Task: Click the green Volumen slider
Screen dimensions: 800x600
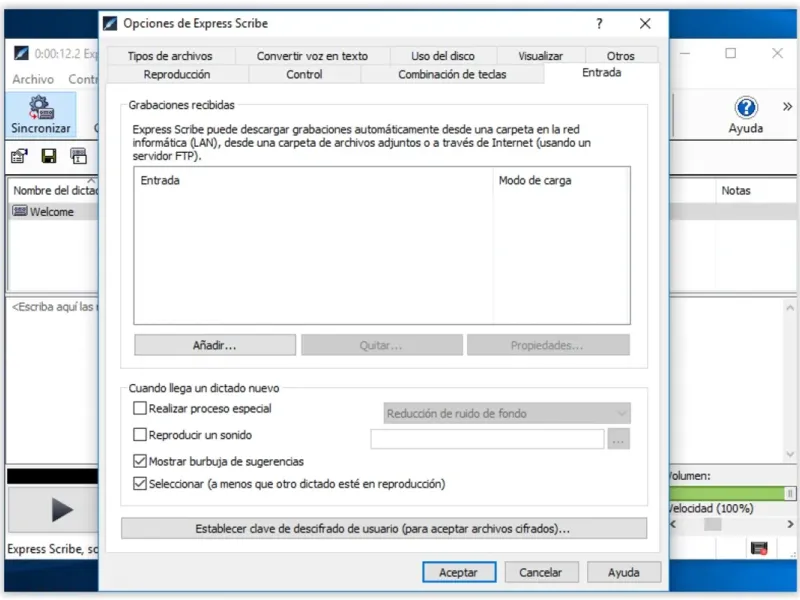Action: [732, 493]
